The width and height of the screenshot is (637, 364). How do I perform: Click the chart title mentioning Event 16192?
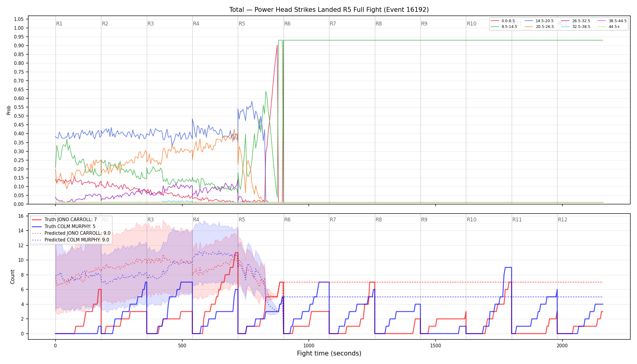(x=329, y=10)
